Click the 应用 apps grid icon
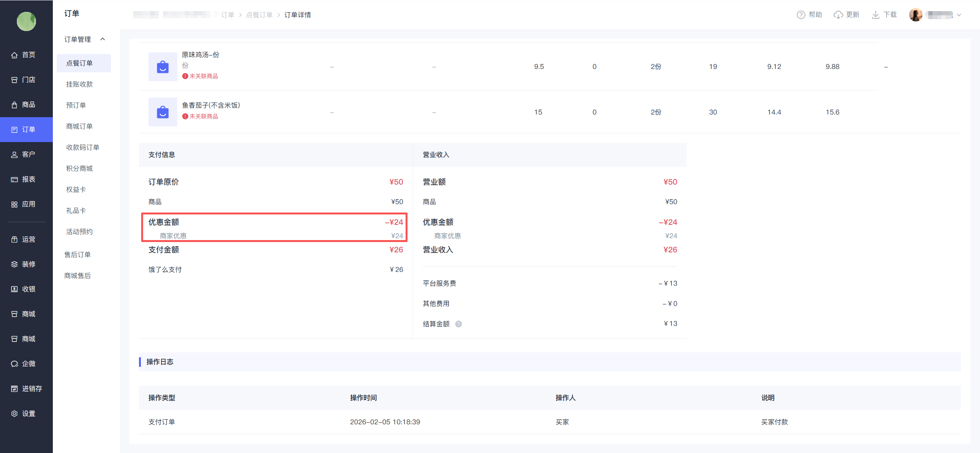 pos(15,204)
